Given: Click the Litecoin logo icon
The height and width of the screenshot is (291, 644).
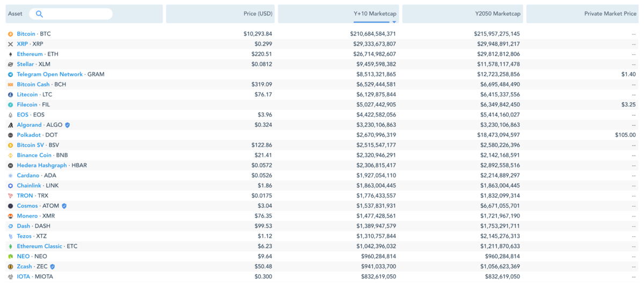Looking at the screenshot, I should coord(10,94).
